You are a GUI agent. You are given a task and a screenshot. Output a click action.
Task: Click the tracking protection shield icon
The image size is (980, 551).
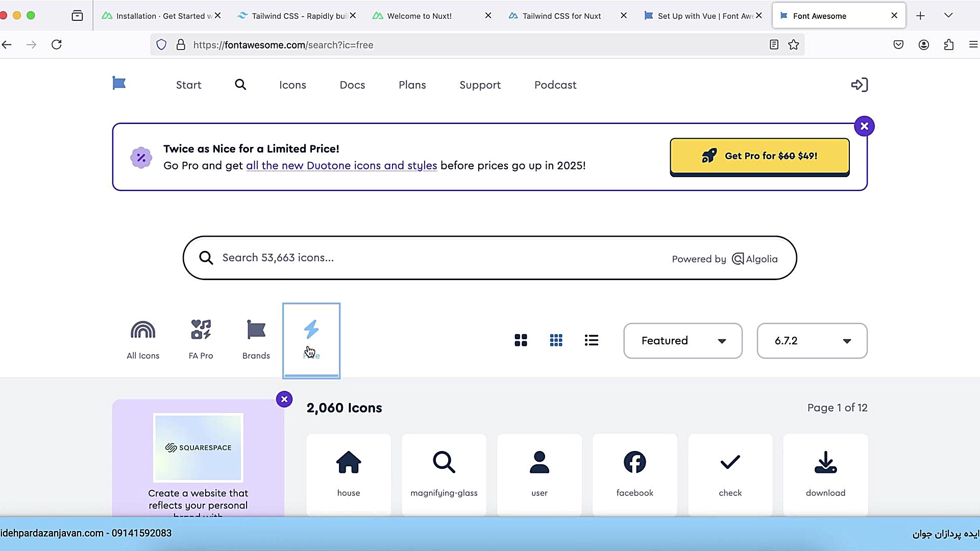tap(161, 45)
